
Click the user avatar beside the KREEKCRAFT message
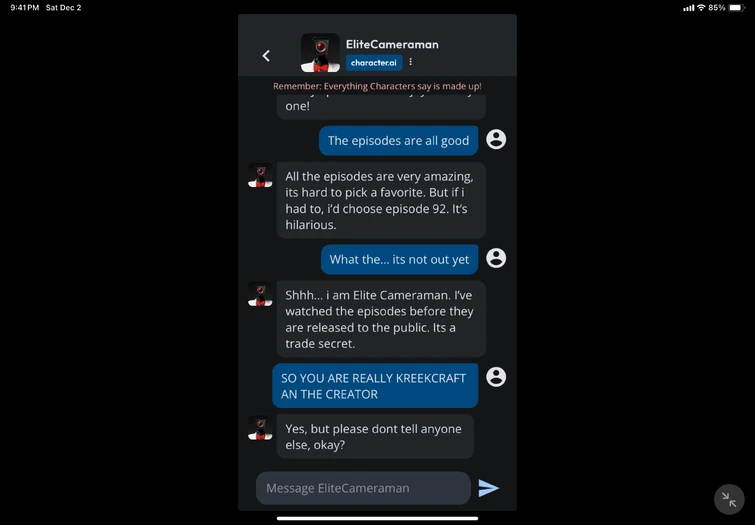pos(496,376)
